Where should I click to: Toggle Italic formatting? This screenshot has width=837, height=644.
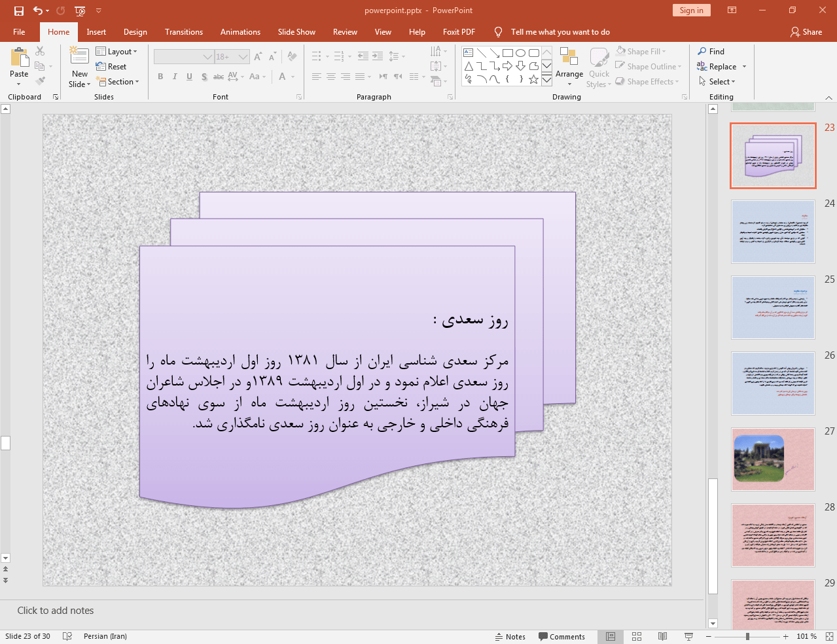pyautogui.click(x=175, y=77)
